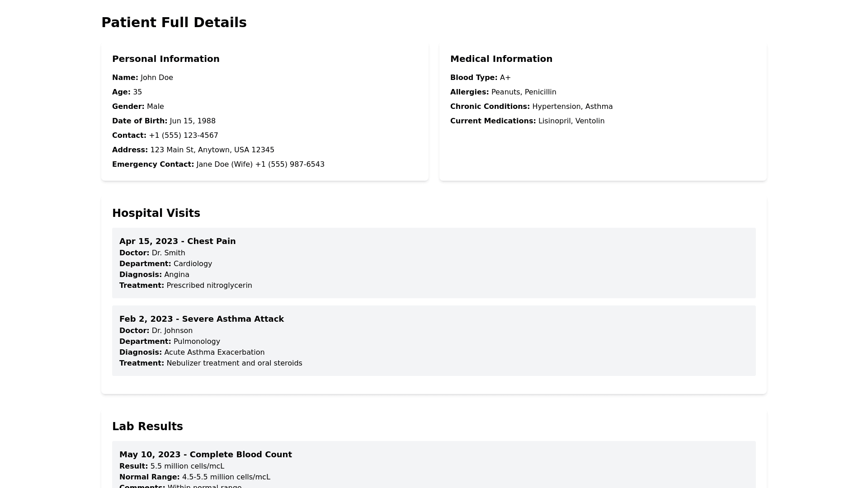Click the Hospital Visits section heading
This screenshot has height=488, width=868.
tap(156, 213)
